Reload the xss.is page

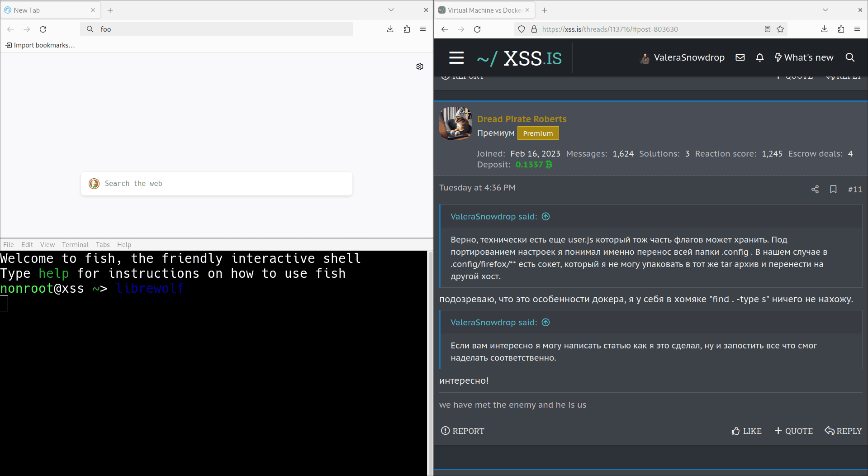coord(477,29)
